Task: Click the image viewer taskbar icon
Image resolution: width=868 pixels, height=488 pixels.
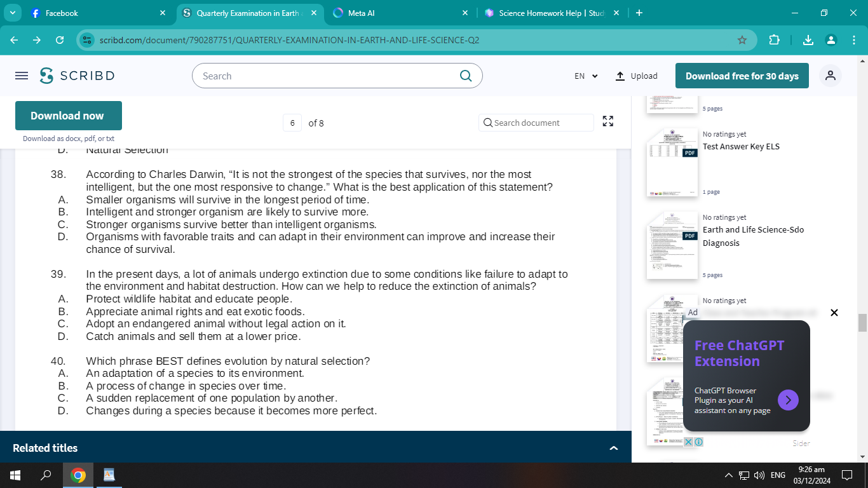Action: point(109,475)
